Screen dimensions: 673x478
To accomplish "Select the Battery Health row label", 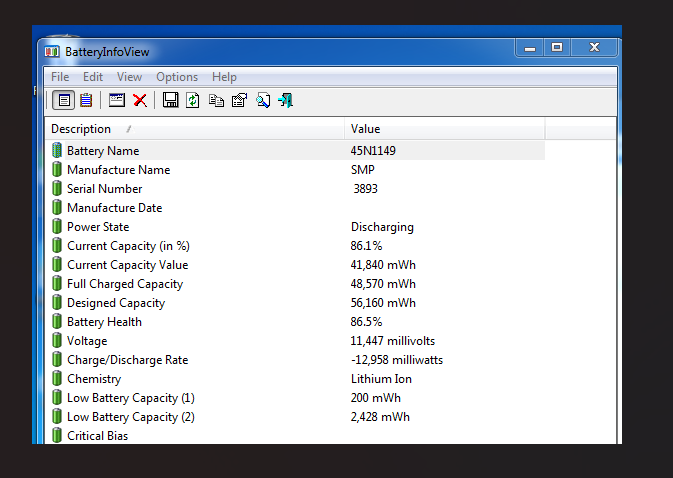I will tap(104, 322).
